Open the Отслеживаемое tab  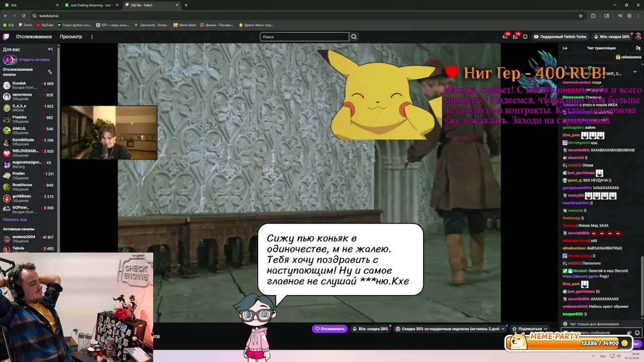pyautogui.click(x=34, y=37)
